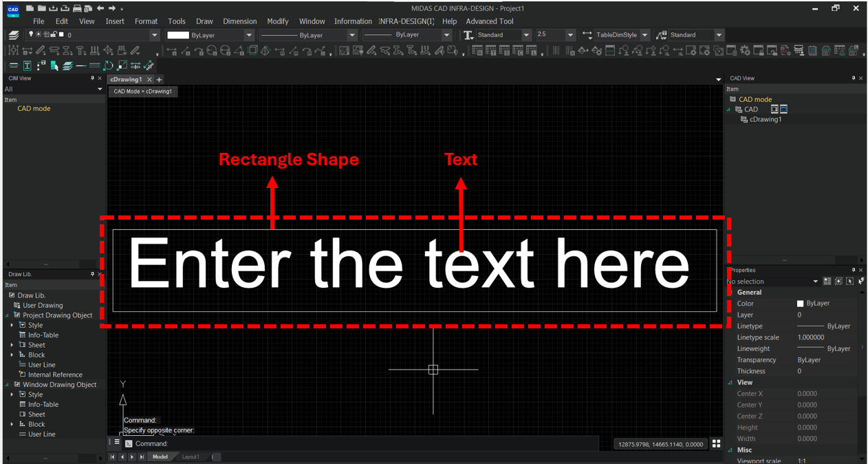868x464 pixels.
Task: Open the All filter dropdown in CIM View
Action: click(x=100, y=89)
